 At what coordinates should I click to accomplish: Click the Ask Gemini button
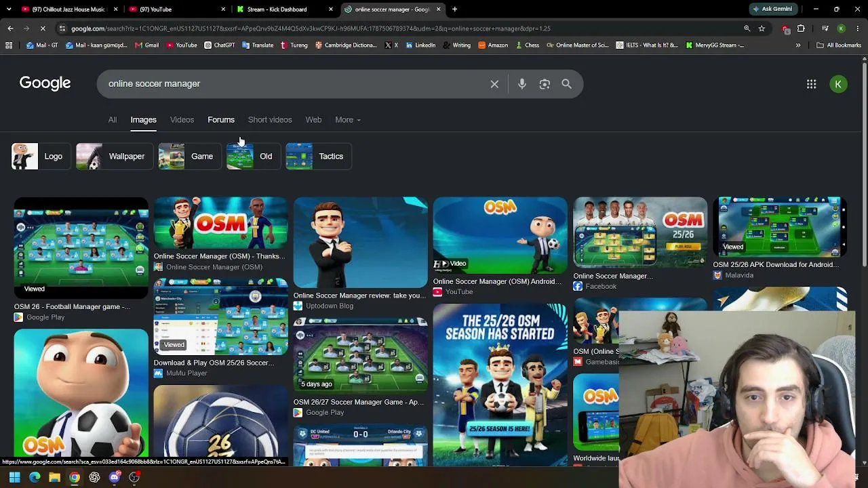(x=772, y=9)
